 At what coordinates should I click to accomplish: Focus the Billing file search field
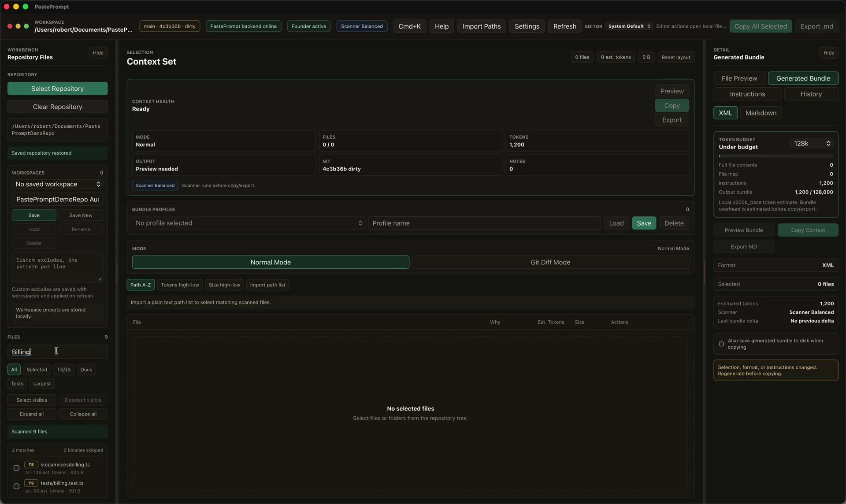click(x=57, y=352)
